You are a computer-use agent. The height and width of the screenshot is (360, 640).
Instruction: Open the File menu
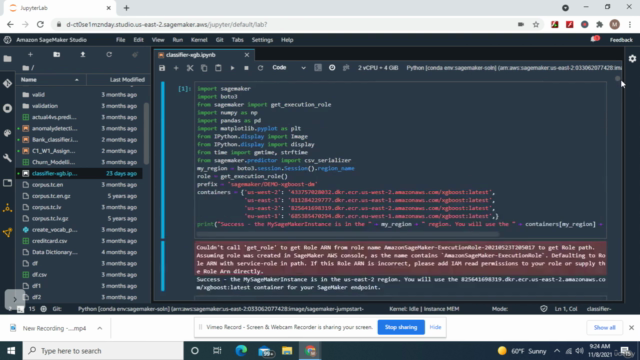(x=120, y=40)
